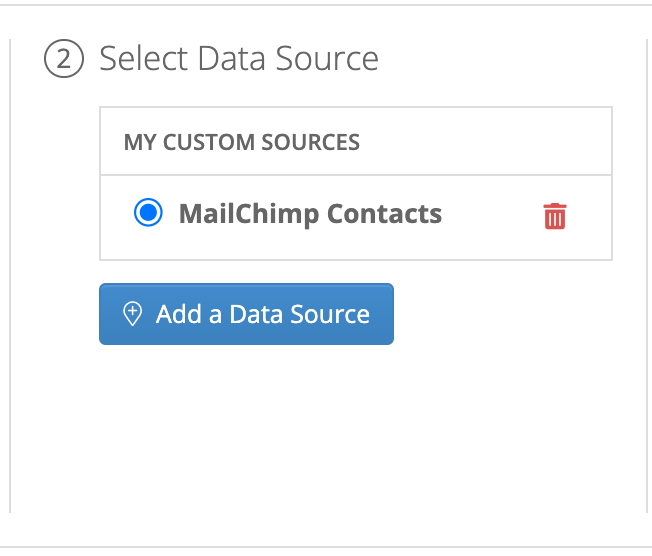Viewport: 652px width, 556px height.
Task: Click the MailChimp Contacts label text
Action: 310,214
